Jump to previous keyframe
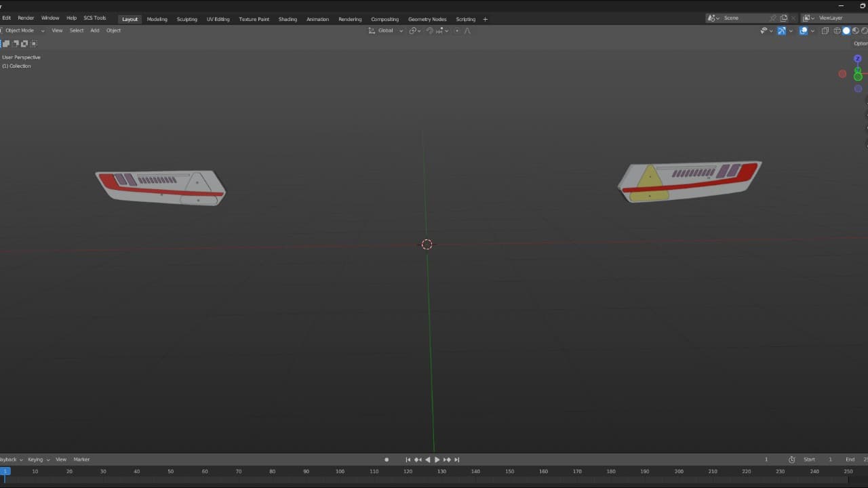This screenshot has height=488, width=868. pyautogui.click(x=418, y=460)
